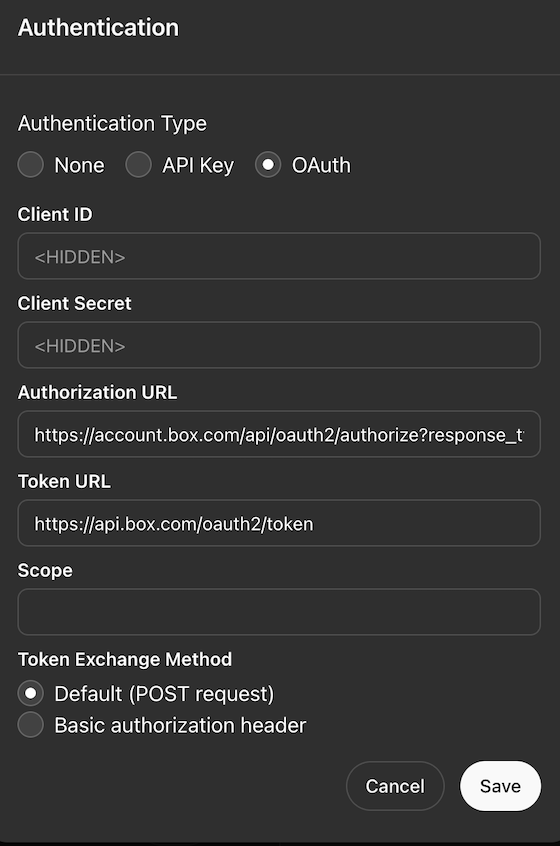Click the "API Key" label text
Viewport: 560px width, 846px height.
[x=198, y=166]
